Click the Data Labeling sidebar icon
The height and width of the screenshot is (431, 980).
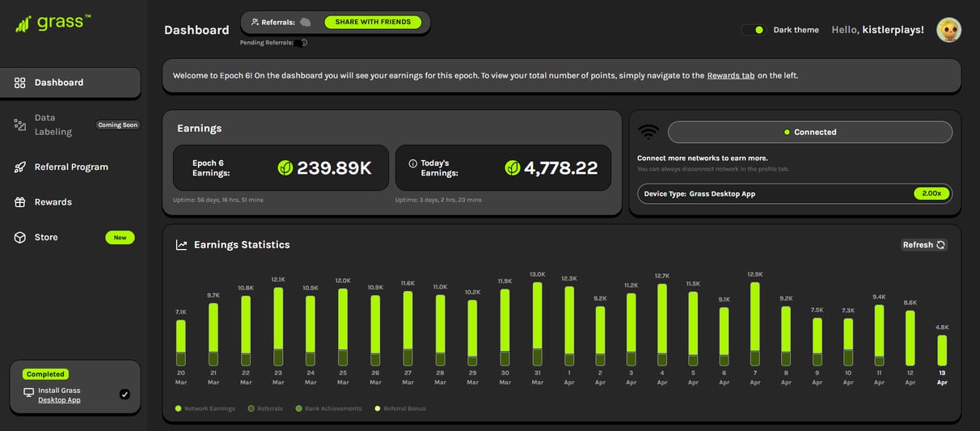[20, 125]
